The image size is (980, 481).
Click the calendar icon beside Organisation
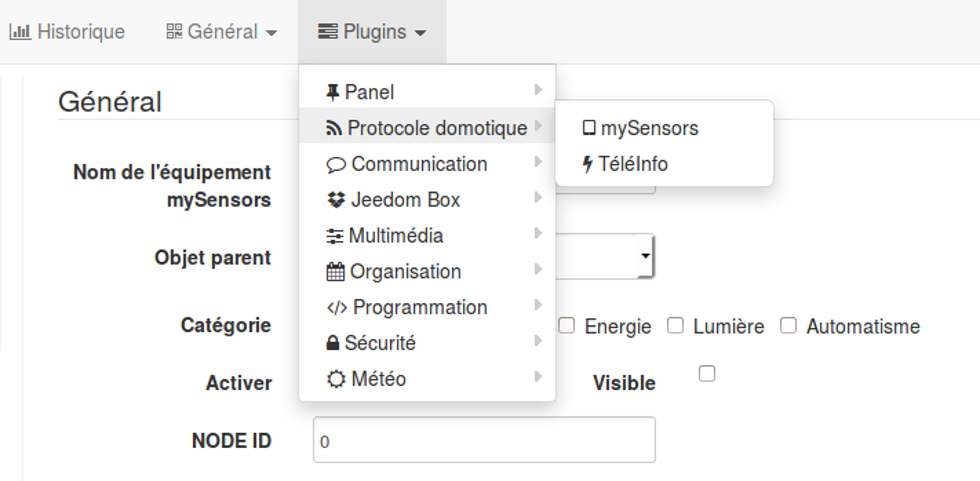(x=335, y=272)
